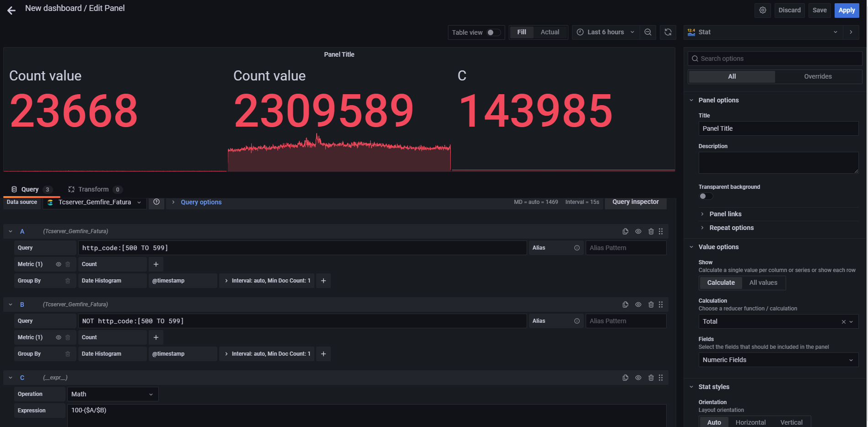Remove the Count metric from query A
The width and height of the screenshot is (868, 427).
click(x=67, y=264)
